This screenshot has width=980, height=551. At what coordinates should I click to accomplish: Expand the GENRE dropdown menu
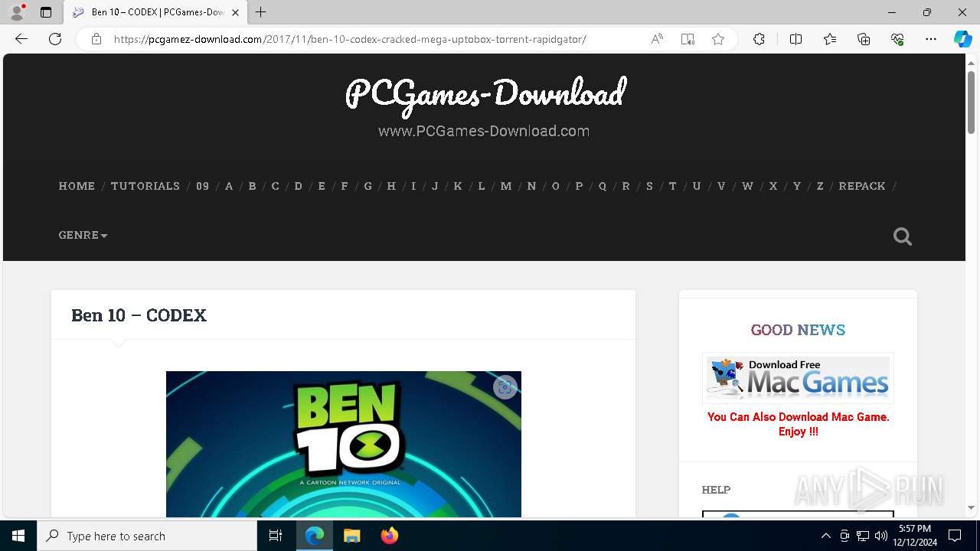tap(83, 235)
